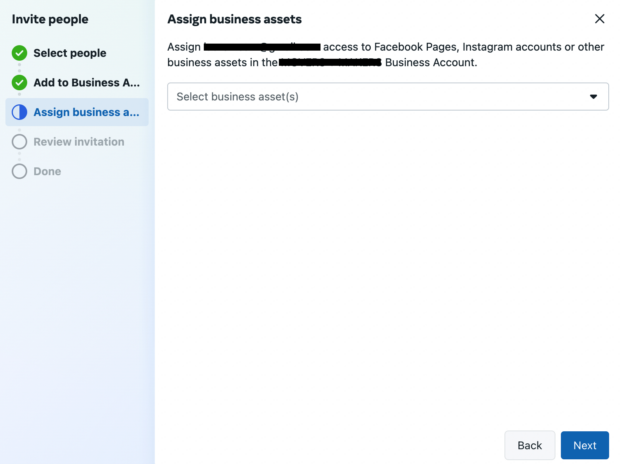Click the redacted email address in description
620x464 pixels.
261,47
